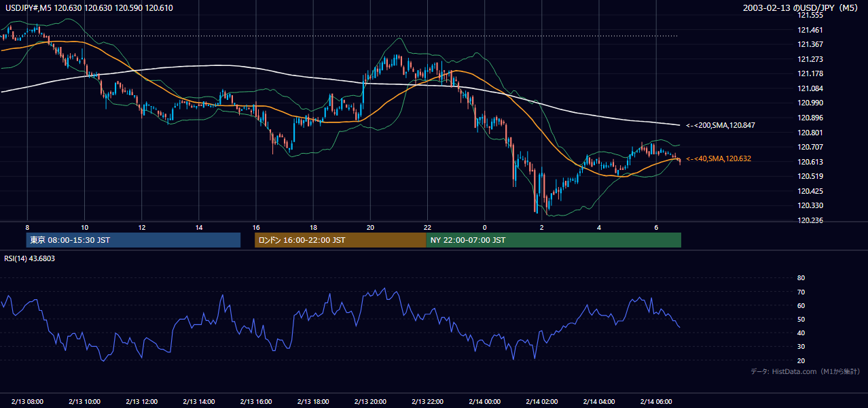Click price axis value 121.461
This screenshot has height=408, width=868.
pyautogui.click(x=810, y=30)
